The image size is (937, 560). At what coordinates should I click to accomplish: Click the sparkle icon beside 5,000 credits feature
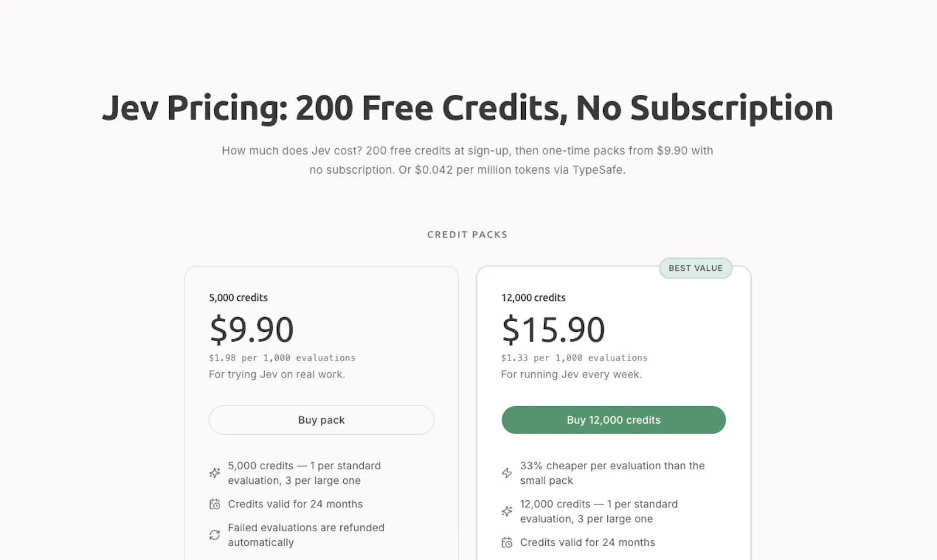pyautogui.click(x=215, y=473)
